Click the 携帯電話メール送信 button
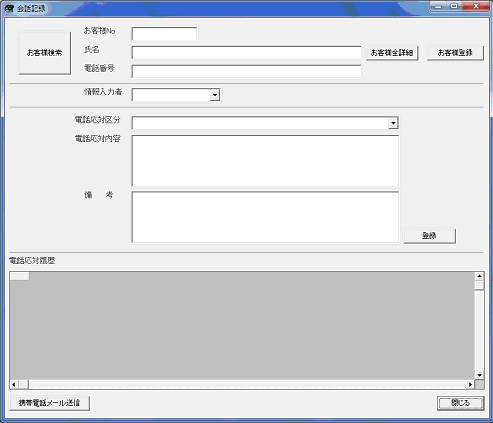The image size is (493, 423). (49, 403)
